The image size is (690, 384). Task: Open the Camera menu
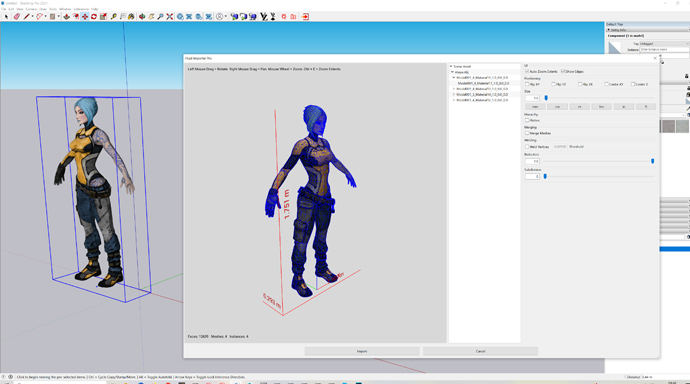31,9
